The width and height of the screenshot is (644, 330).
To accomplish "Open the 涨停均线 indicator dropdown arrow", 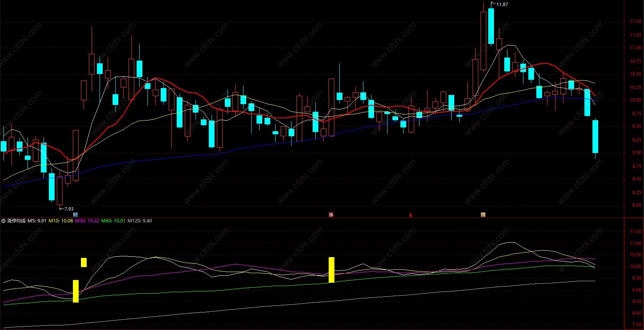I will click(3, 221).
